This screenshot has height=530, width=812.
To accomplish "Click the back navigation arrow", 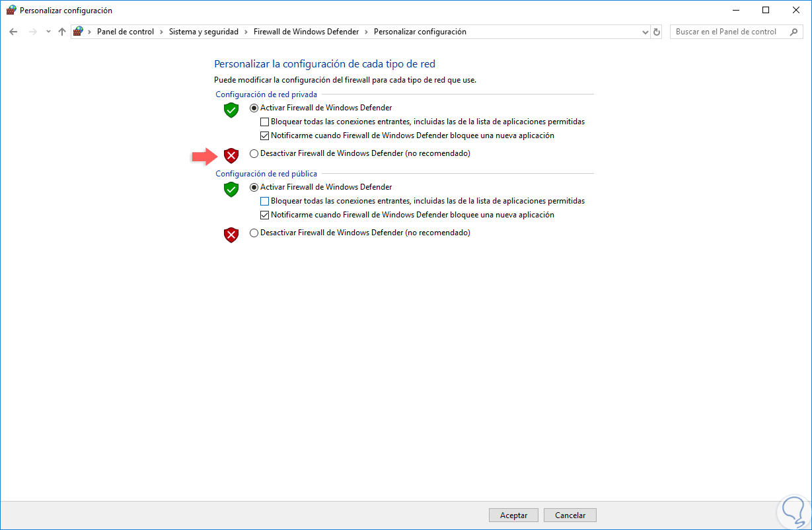I will tap(13, 32).
